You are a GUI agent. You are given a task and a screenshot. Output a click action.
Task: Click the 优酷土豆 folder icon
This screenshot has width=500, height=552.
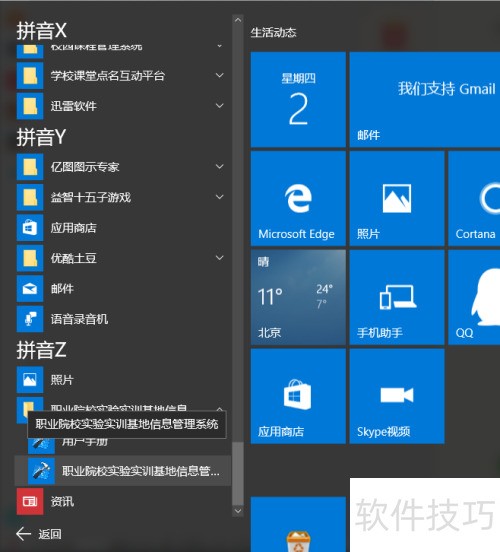30,258
